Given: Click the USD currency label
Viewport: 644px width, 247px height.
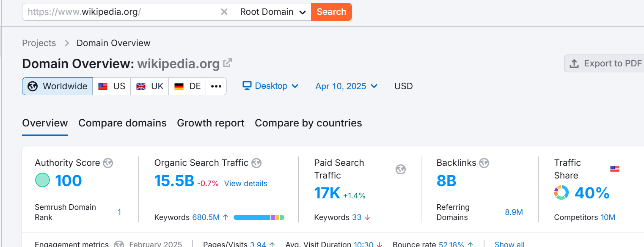Looking at the screenshot, I should [x=404, y=86].
